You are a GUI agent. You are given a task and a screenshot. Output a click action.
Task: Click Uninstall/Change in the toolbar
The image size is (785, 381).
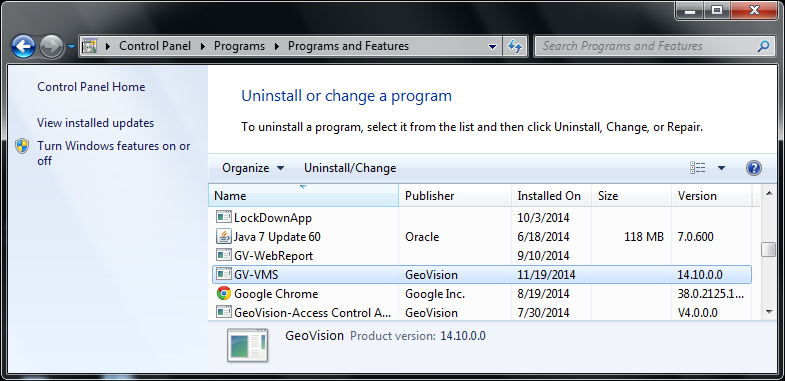point(350,168)
